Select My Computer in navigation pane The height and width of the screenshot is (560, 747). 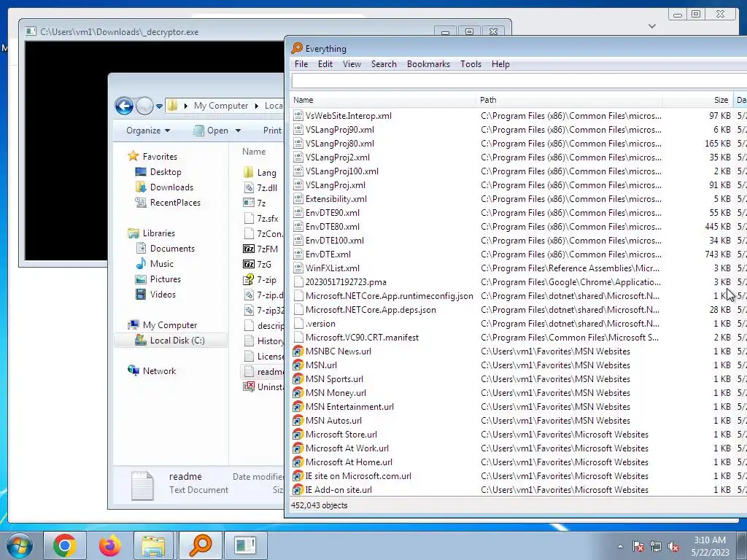click(x=169, y=325)
